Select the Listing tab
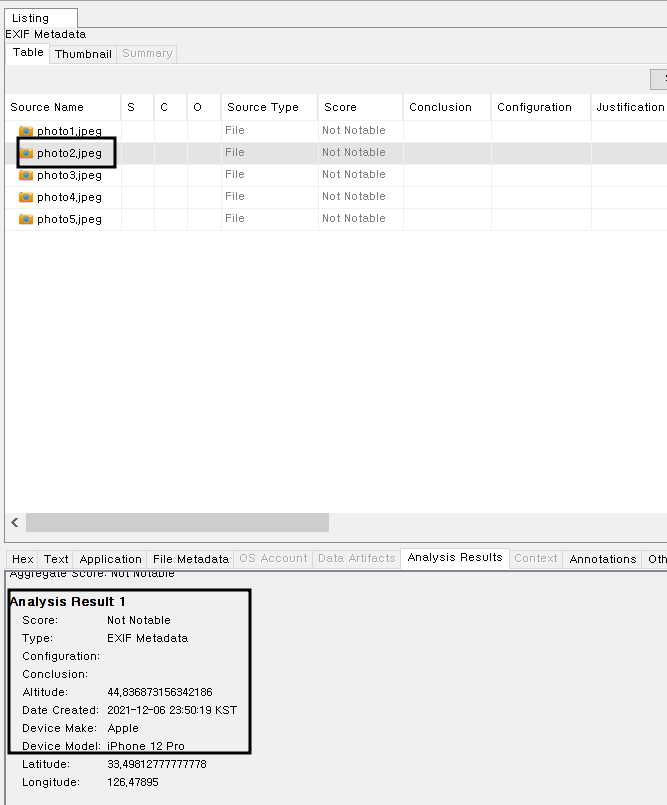Viewport: 667px width, 805px height. click(x=41, y=18)
